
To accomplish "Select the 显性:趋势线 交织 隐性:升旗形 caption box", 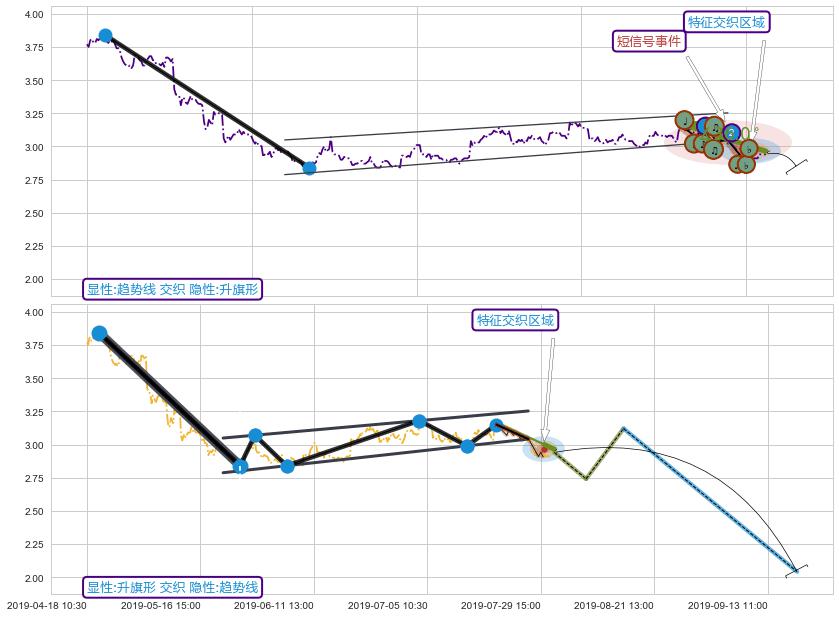I will tap(172, 289).
